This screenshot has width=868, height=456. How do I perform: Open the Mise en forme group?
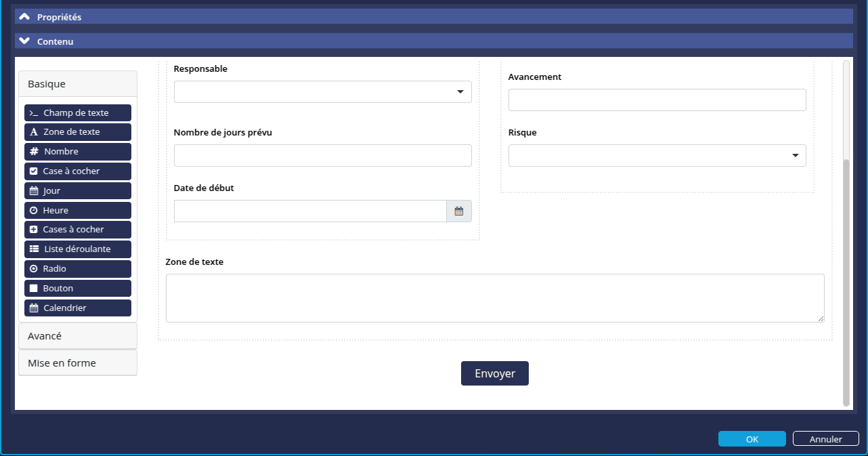coord(78,363)
